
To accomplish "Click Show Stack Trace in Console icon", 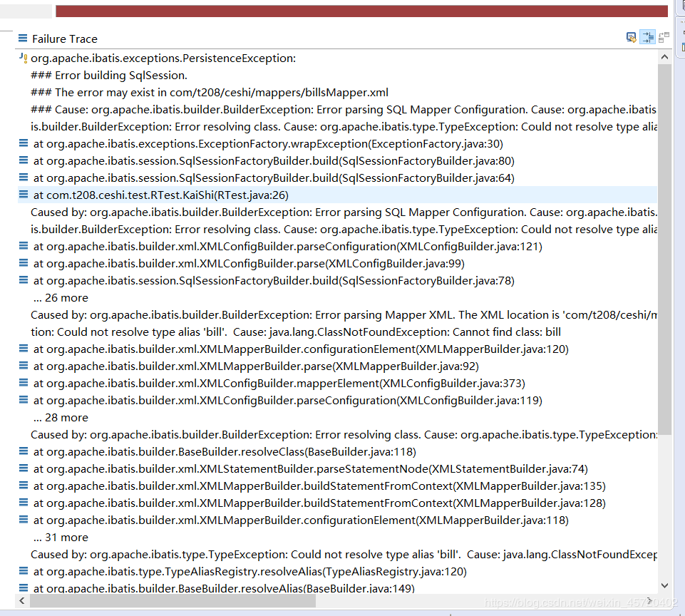I will pyautogui.click(x=632, y=38).
